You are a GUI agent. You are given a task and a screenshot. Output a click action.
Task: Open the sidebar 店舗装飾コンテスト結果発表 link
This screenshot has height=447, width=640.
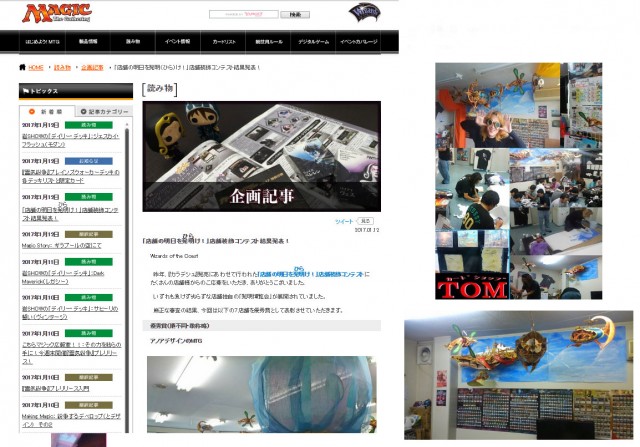click(70, 214)
